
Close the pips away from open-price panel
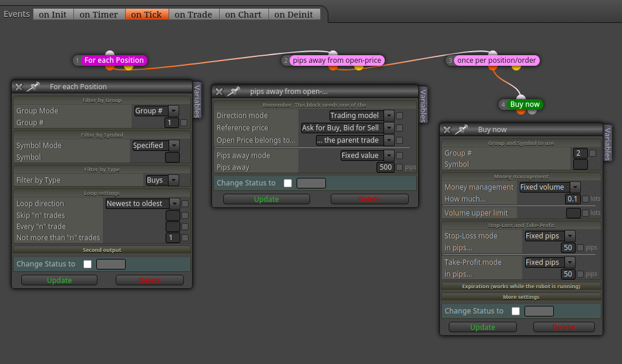click(x=219, y=92)
